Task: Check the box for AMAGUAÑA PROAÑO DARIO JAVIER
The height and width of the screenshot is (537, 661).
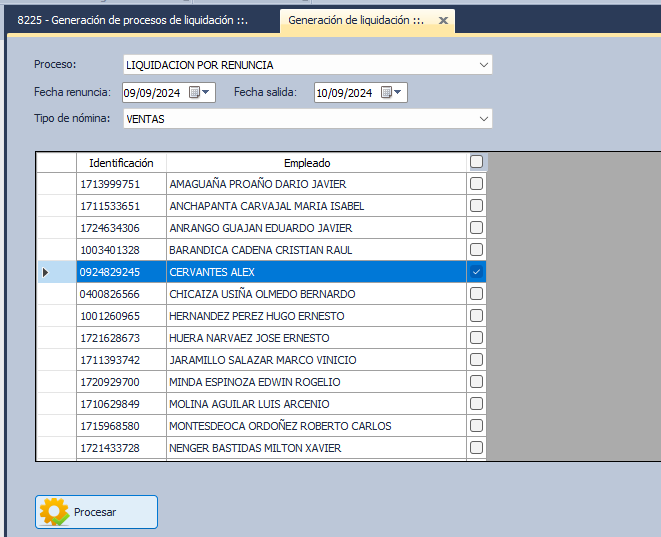Action: pyautogui.click(x=476, y=184)
